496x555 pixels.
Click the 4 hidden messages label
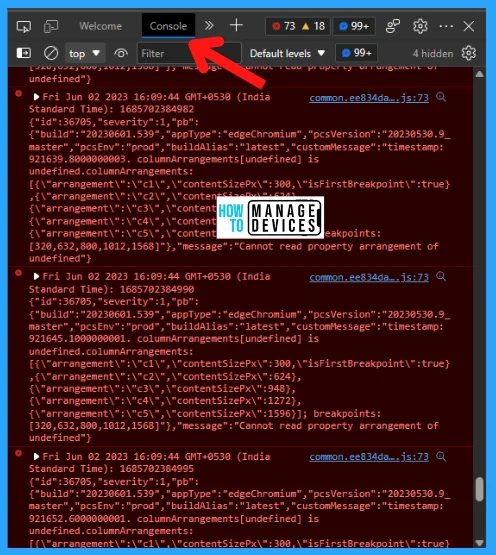433,53
